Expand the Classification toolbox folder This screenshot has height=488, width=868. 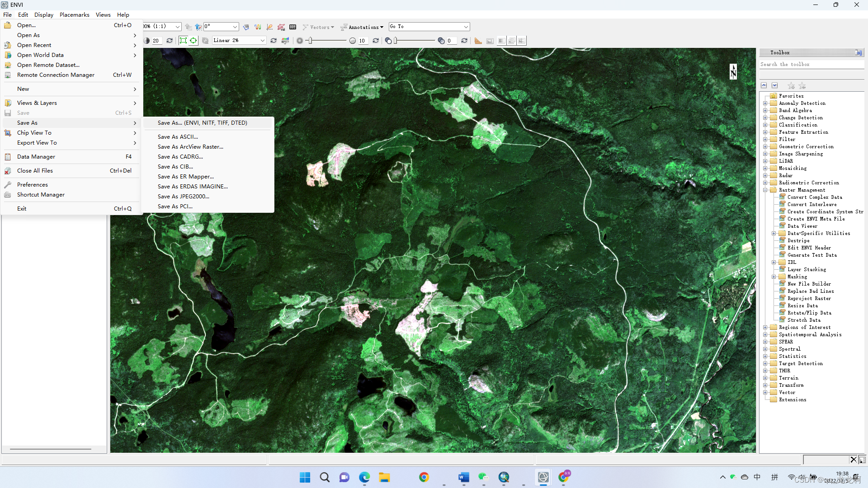pyautogui.click(x=765, y=125)
